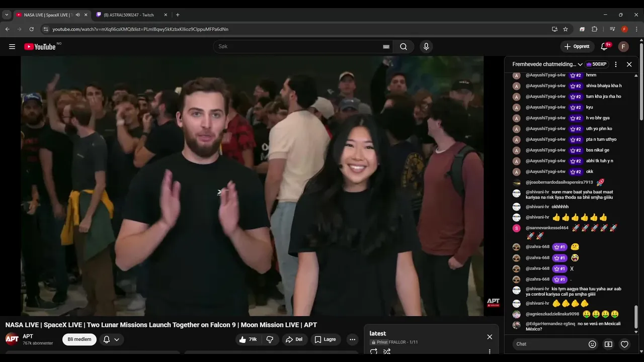Bookmark this page with the star

[566, 29]
